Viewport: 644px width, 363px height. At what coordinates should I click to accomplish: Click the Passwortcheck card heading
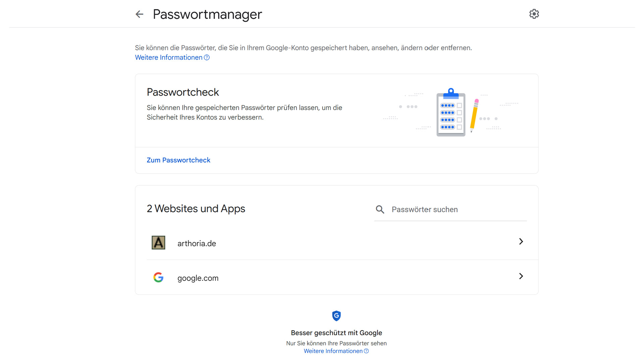pos(183,92)
